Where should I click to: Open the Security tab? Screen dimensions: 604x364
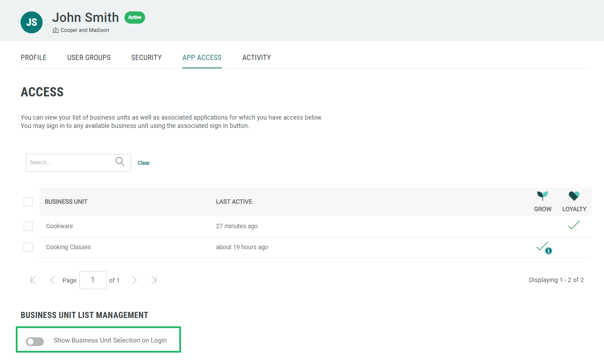(x=146, y=57)
